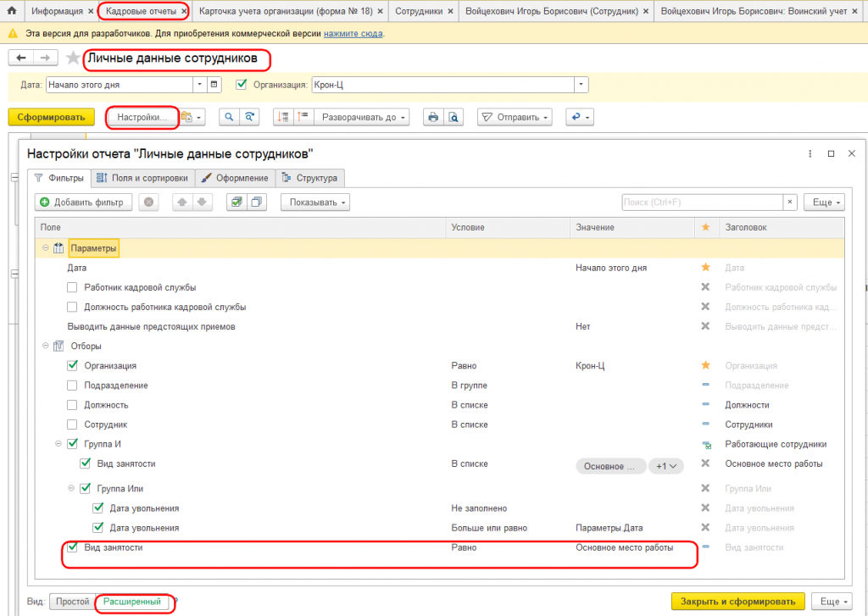
Task: Collapse the Отборы tree group
Action: tap(46, 346)
